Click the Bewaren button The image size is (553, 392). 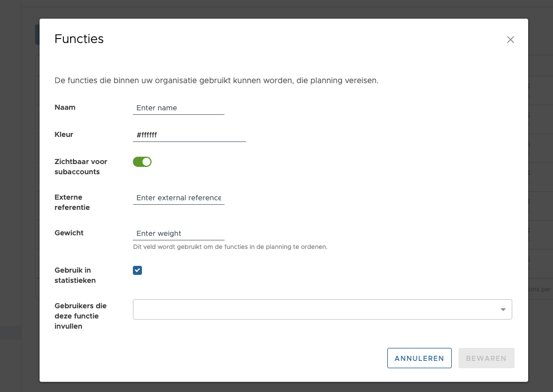point(486,358)
